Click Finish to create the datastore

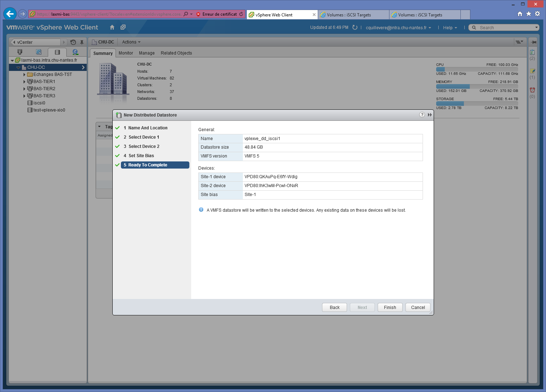click(390, 308)
